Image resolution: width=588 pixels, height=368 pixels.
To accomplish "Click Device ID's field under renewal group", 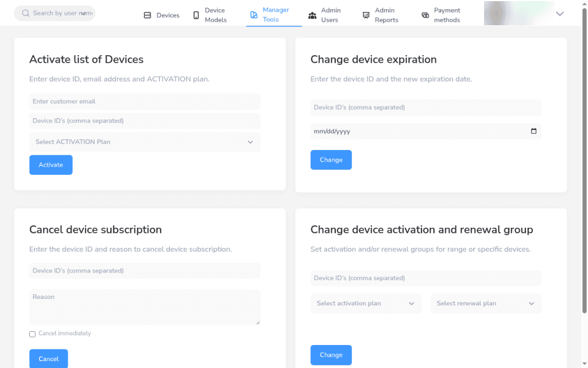I will pyautogui.click(x=426, y=278).
